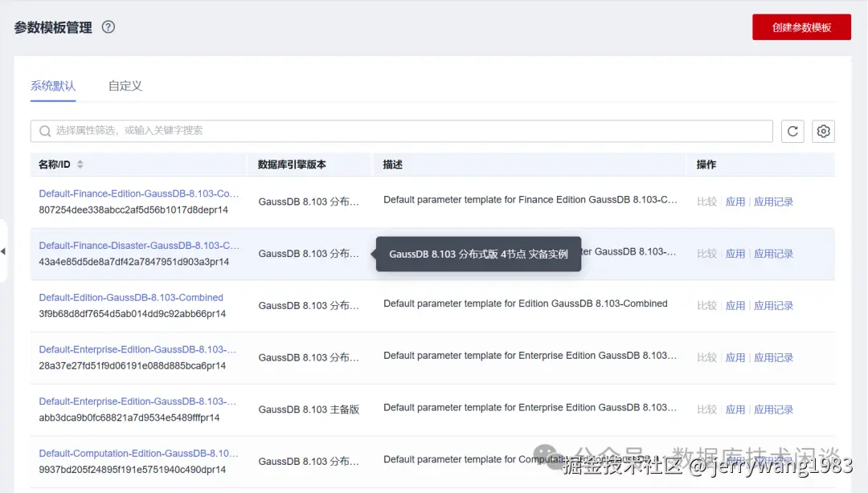Click inside the keyword search input field

coord(321,131)
